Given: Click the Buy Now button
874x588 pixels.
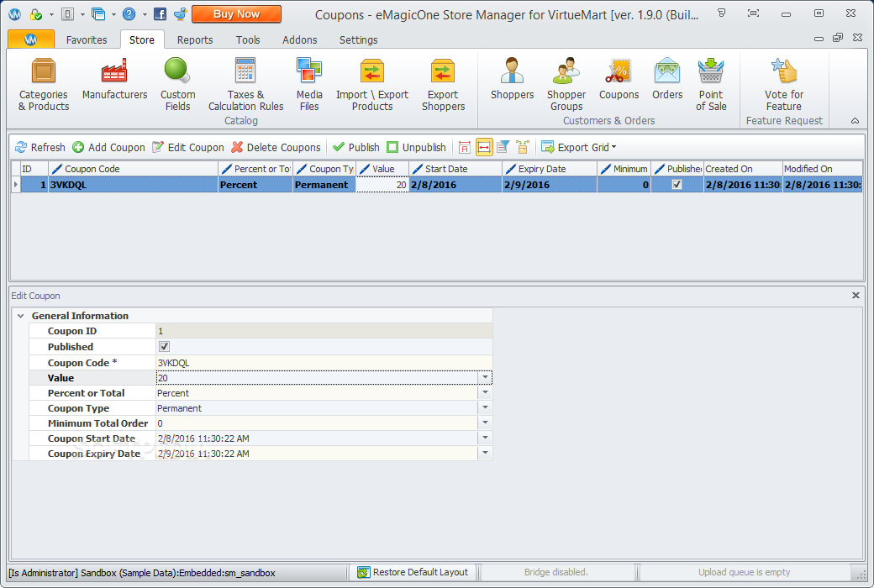Looking at the screenshot, I should click(x=236, y=14).
